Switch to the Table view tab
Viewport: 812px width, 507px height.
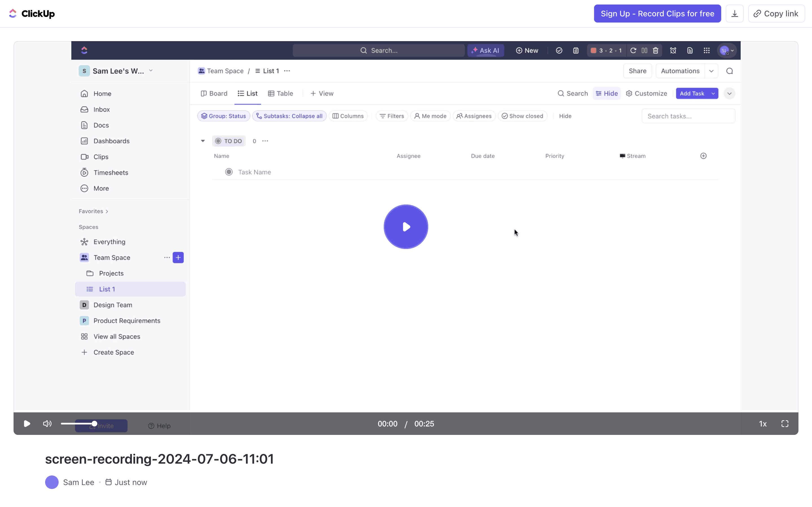(281, 94)
